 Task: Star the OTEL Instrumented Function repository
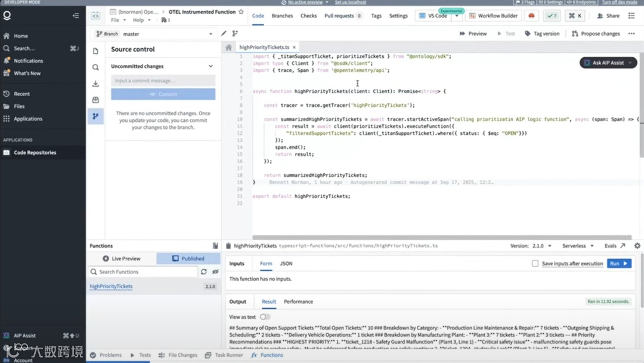(241, 12)
